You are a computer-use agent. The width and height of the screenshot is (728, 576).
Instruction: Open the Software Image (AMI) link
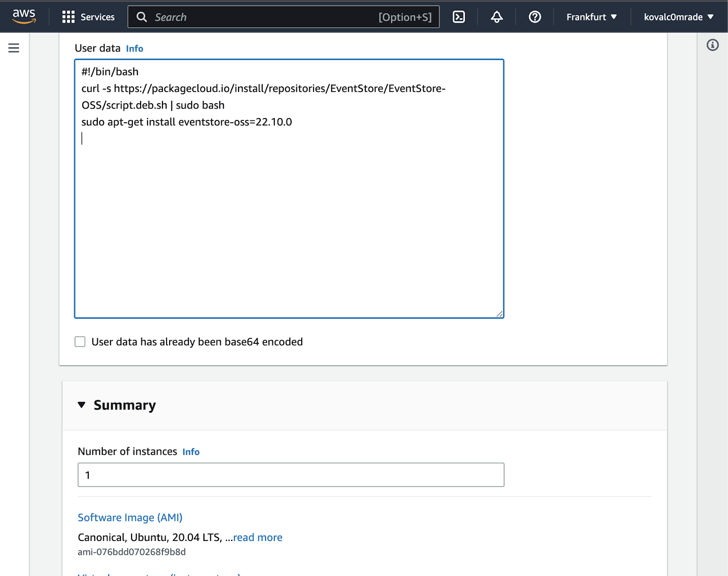(x=130, y=517)
